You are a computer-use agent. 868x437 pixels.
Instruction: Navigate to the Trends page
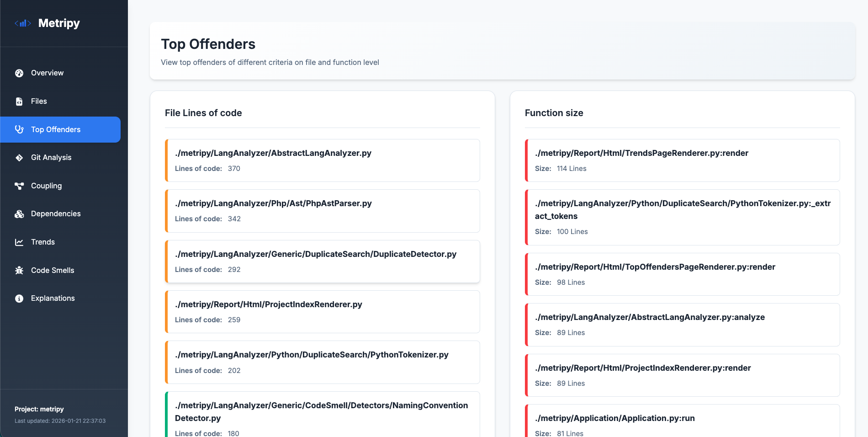[x=43, y=242]
